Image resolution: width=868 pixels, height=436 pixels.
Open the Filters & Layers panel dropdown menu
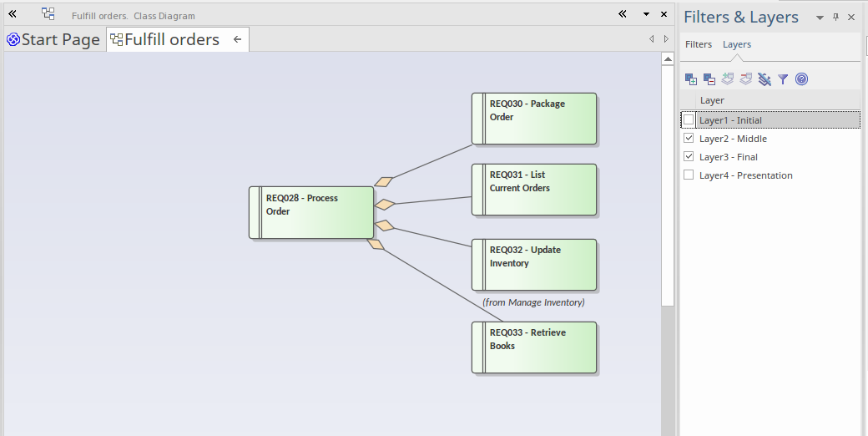(x=820, y=18)
